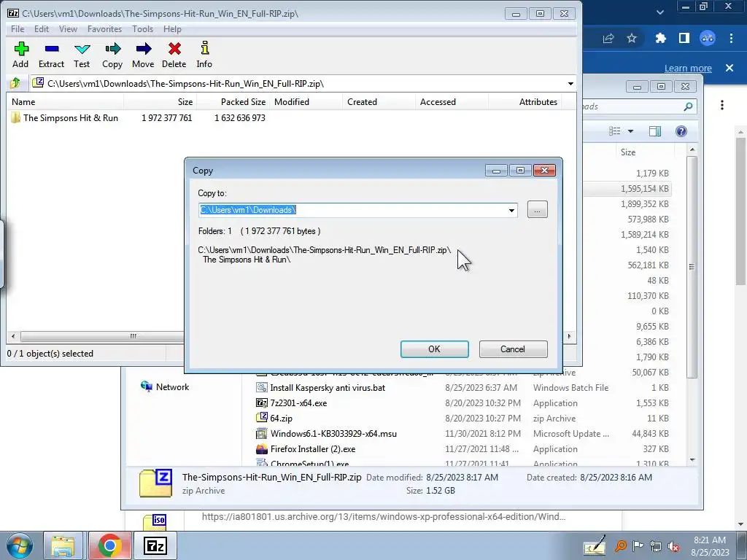
Task: Bookmark page with Chrome star icon
Action: pos(632,38)
